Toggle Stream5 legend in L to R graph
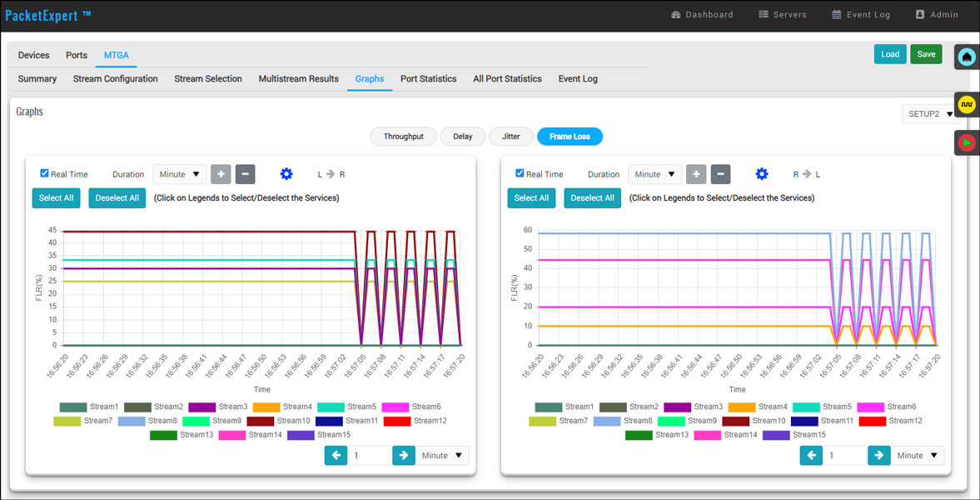 click(x=347, y=407)
